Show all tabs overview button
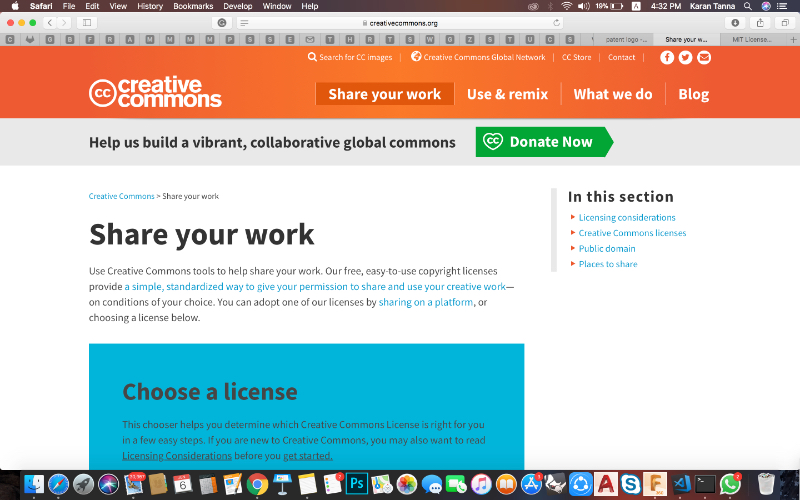The height and width of the screenshot is (500, 800). 785,22
